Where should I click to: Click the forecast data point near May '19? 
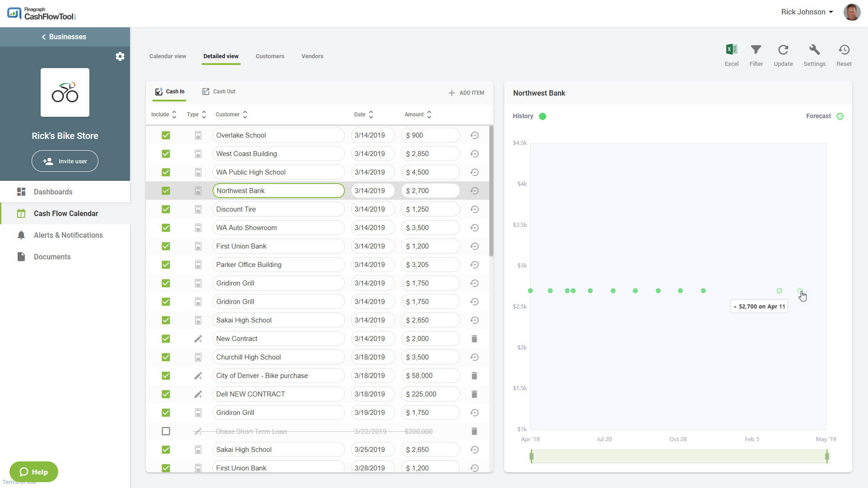[800, 291]
